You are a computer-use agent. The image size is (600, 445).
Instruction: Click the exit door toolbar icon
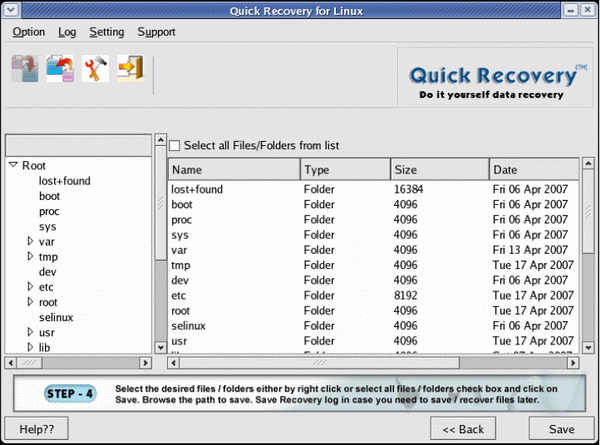coord(131,69)
